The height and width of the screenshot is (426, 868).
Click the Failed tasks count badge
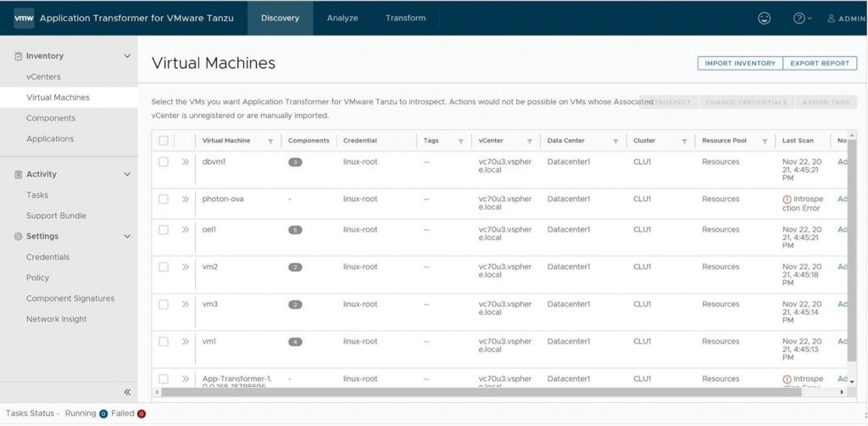pyautogui.click(x=142, y=414)
